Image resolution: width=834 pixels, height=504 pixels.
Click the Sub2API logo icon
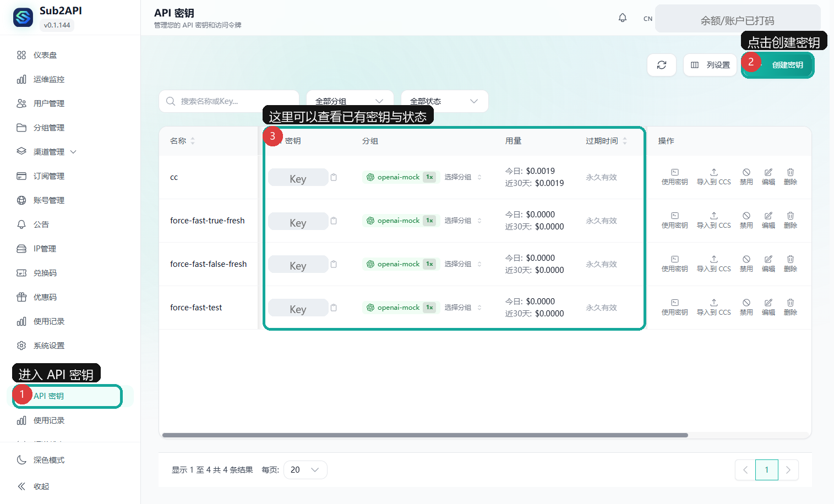point(23,18)
